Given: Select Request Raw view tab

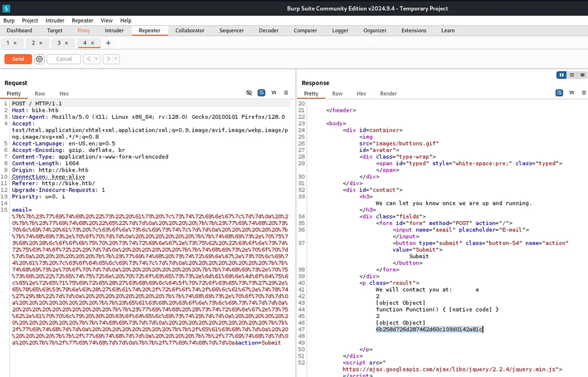Looking at the screenshot, I should (x=40, y=94).
